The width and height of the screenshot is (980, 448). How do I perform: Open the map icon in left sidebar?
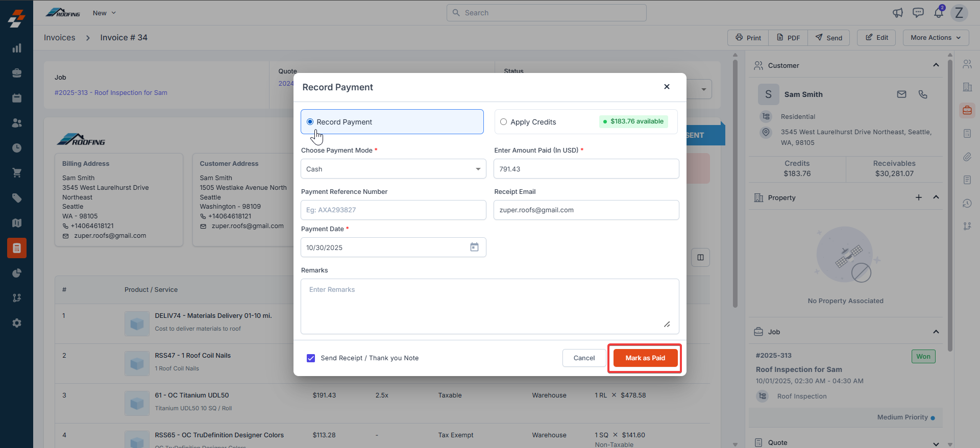coord(17,223)
